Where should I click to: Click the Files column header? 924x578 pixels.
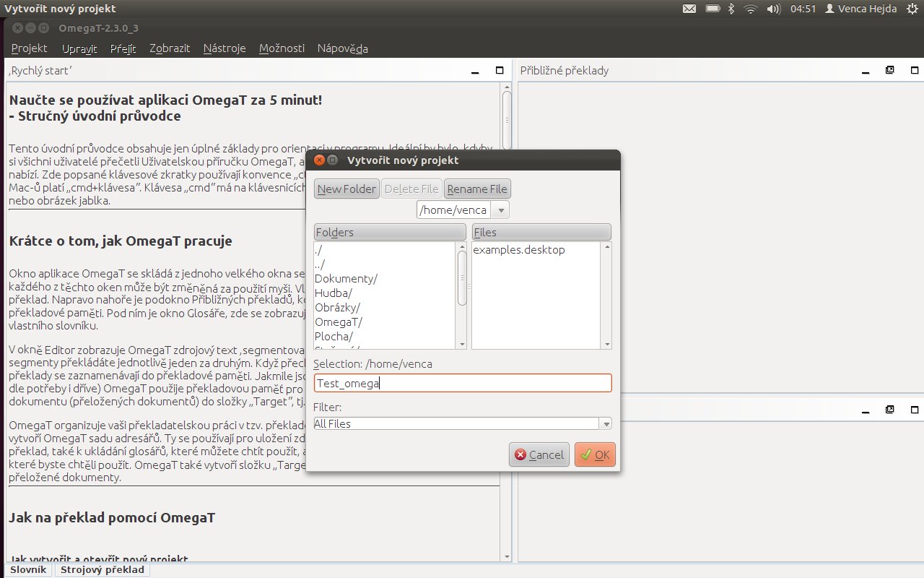point(541,232)
